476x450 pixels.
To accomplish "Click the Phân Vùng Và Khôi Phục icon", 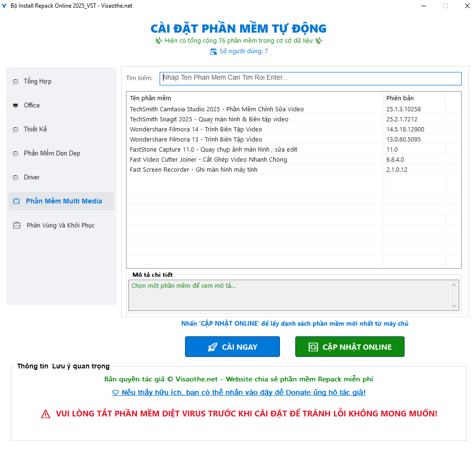I will (17, 225).
